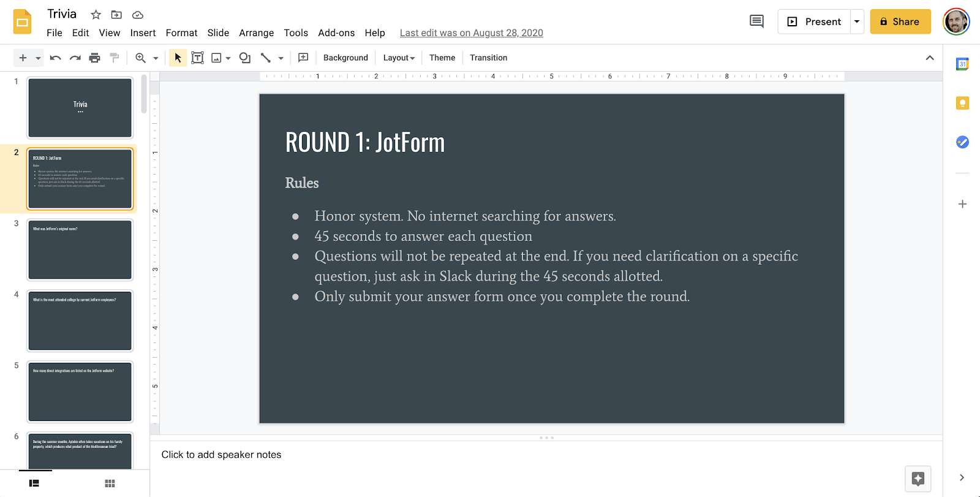
Task: Select the text box tool
Action: (x=197, y=58)
